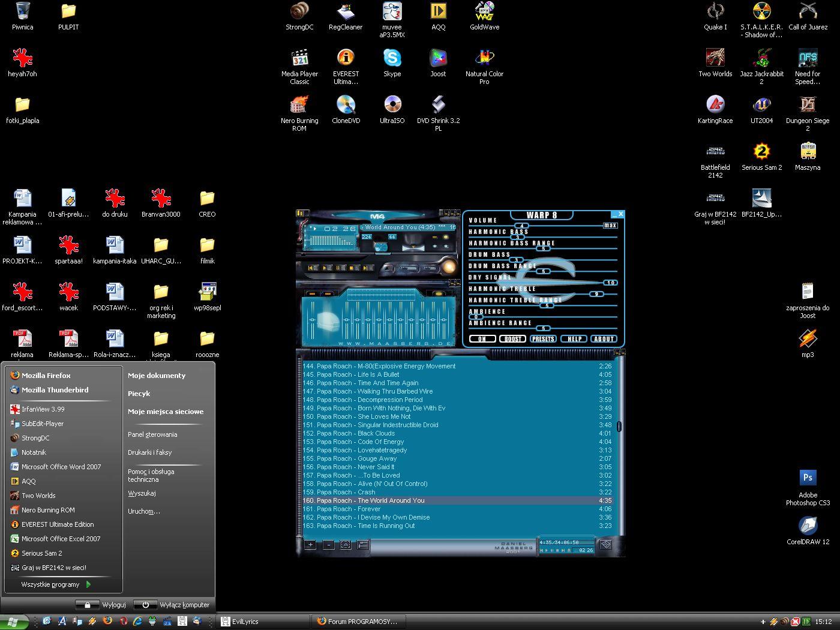Click Firefox icon in quick launch bar
840x630 pixels.
(107, 621)
